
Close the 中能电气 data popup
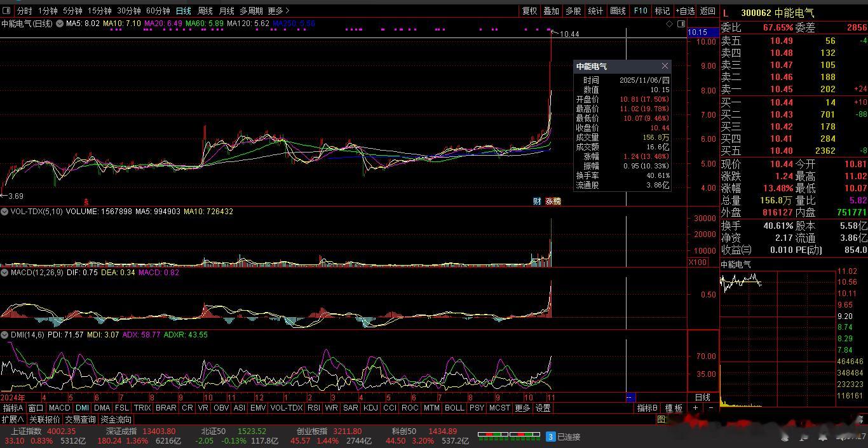pyautogui.click(x=665, y=66)
